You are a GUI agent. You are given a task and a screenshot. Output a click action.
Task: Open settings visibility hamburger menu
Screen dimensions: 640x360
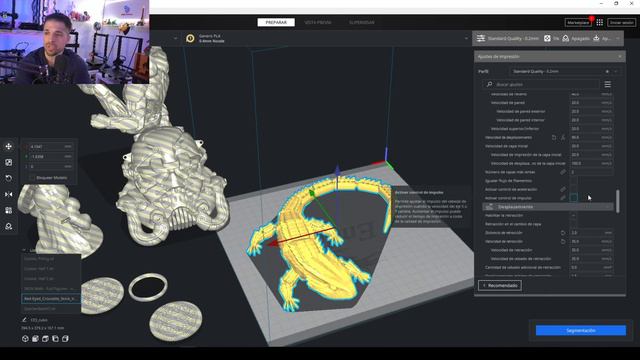608,84
